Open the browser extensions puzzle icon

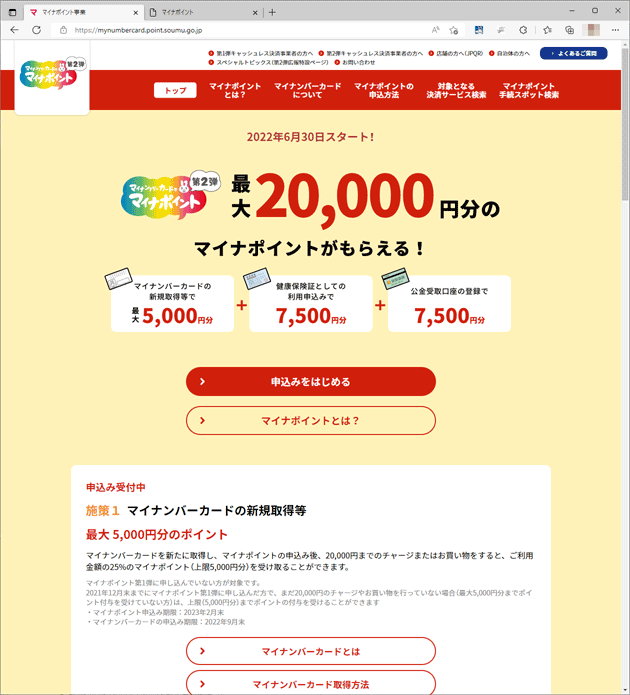(x=523, y=30)
